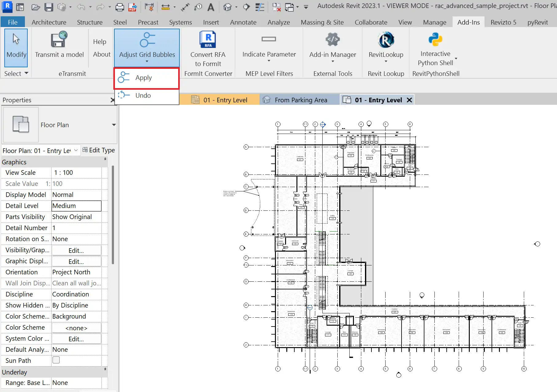Click the View Scale 1 : 100 value
The width and height of the screenshot is (557, 392).
76,173
